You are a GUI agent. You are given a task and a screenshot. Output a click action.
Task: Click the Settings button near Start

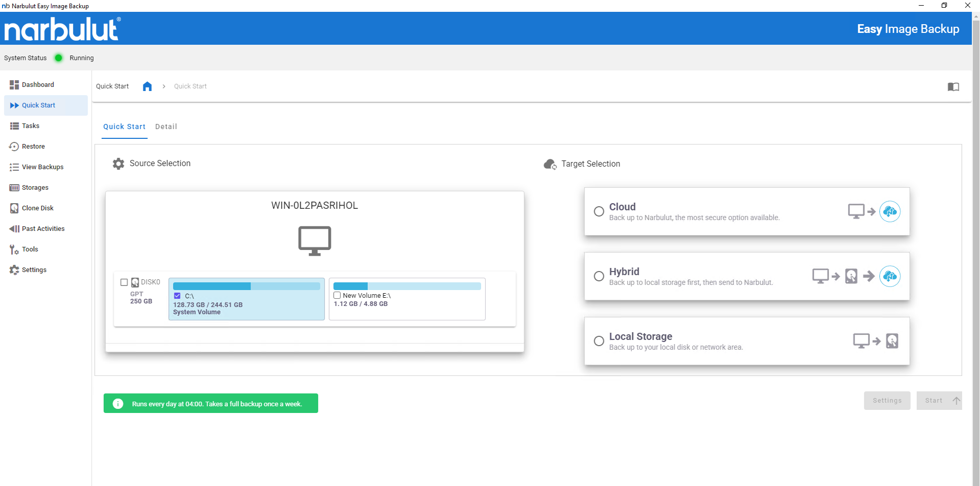pyautogui.click(x=887, y=401)
